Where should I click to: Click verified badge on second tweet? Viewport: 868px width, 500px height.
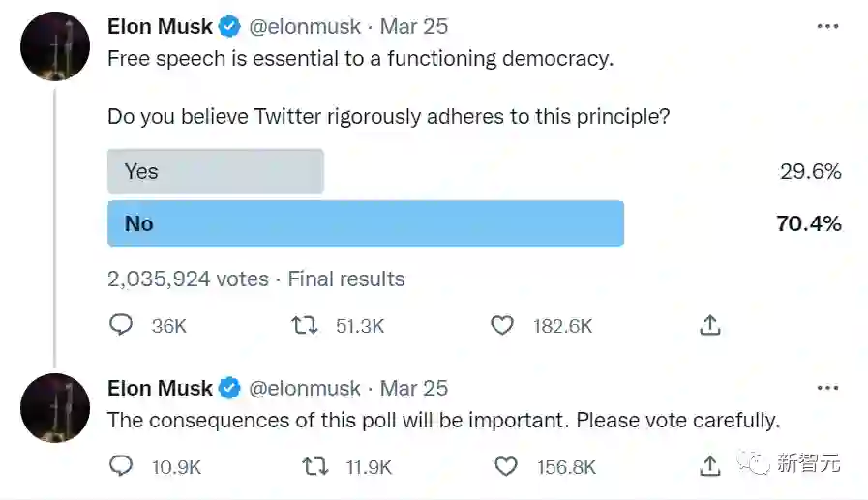230,388
